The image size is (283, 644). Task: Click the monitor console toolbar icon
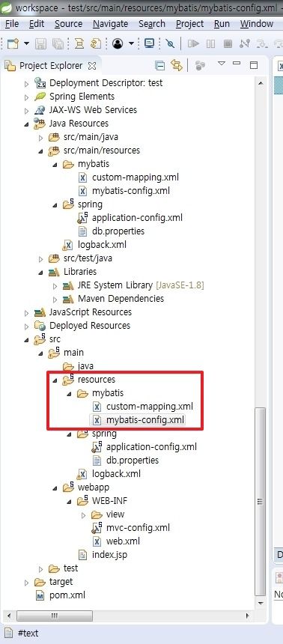[x=149, y=43]
